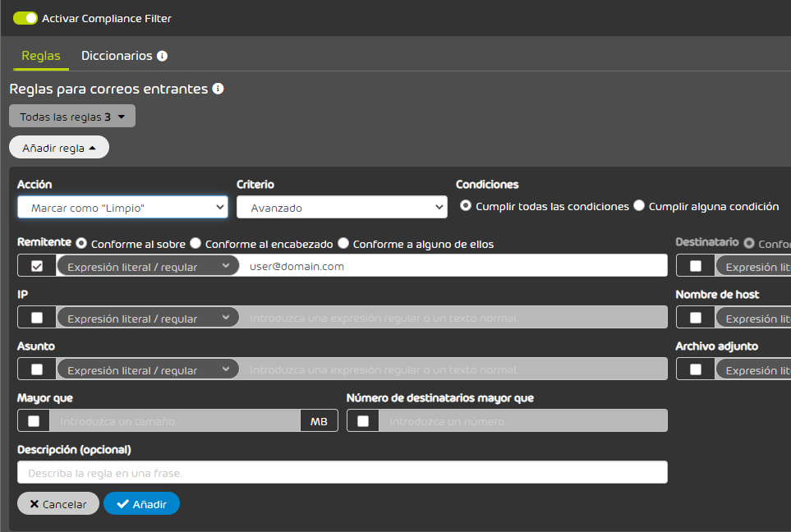
Task: Enable the Nombre de host checkbox
Action: point(696,318)
